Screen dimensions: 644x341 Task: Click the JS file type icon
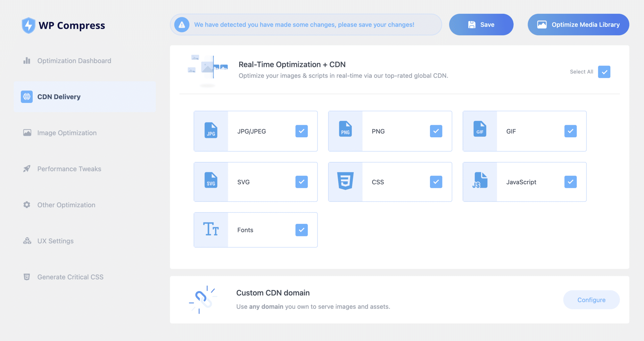click(x=480, y=180)
